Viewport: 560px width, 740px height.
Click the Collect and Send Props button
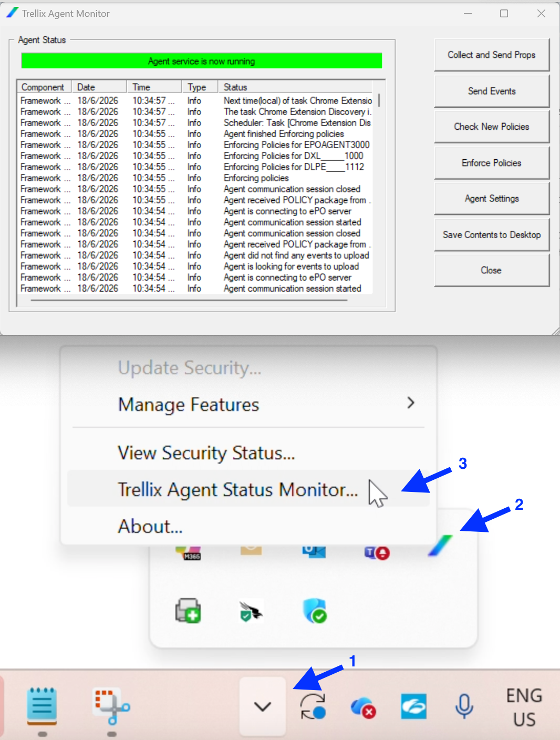[492, 55]
